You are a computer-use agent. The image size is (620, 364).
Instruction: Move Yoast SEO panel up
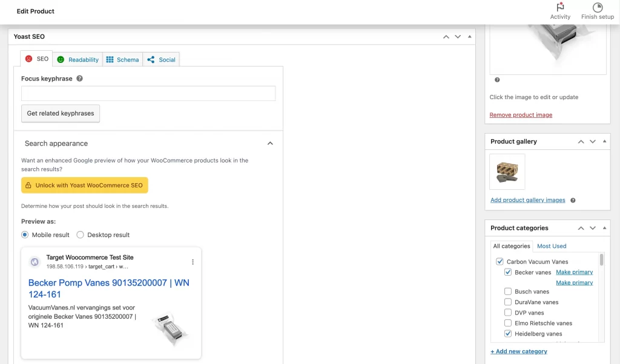446,37
